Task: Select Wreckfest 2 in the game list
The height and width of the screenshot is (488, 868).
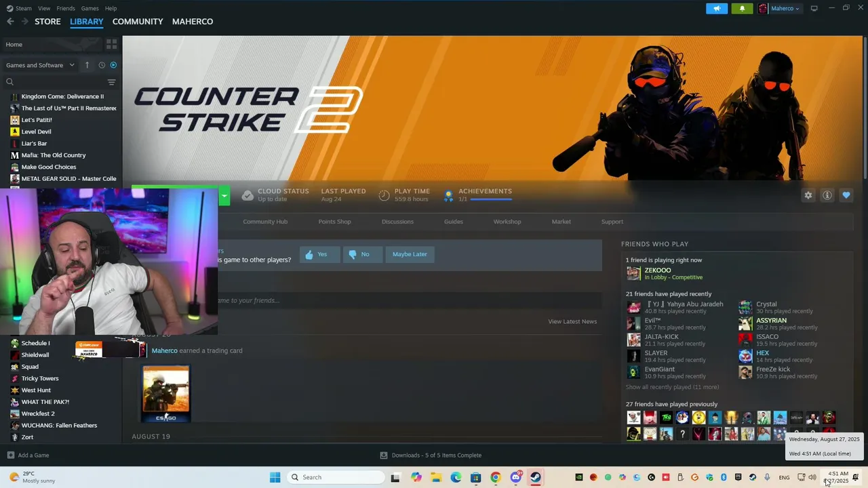Action: click(x=38, y=413)
